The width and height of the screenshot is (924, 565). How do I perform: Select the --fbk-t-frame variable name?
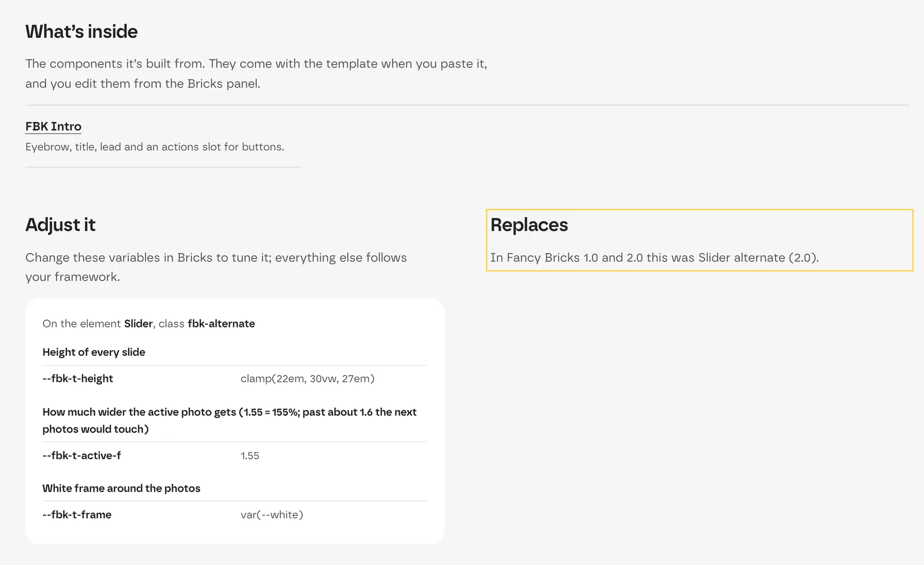[x=77, y=514]
